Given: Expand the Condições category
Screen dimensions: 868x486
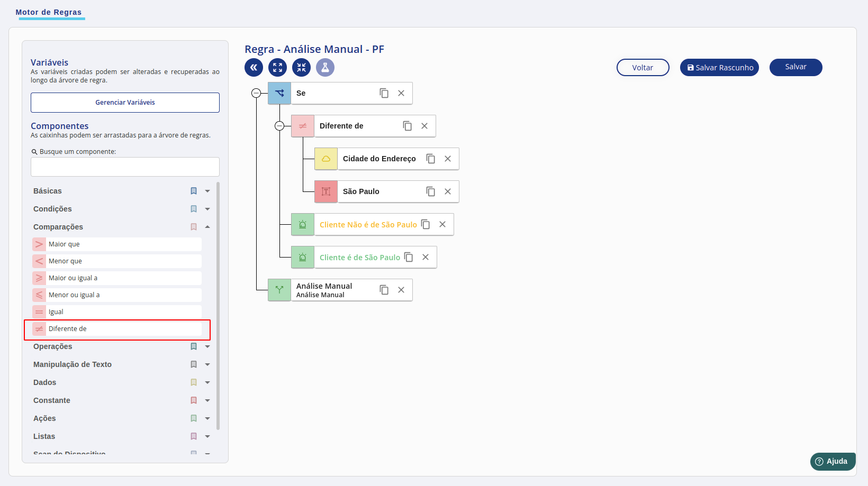Looking at the screenshot, I should pos(207,209).
